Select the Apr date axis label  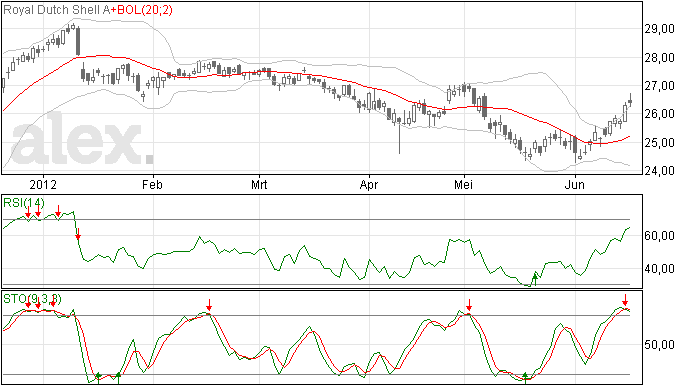(369, 184)
